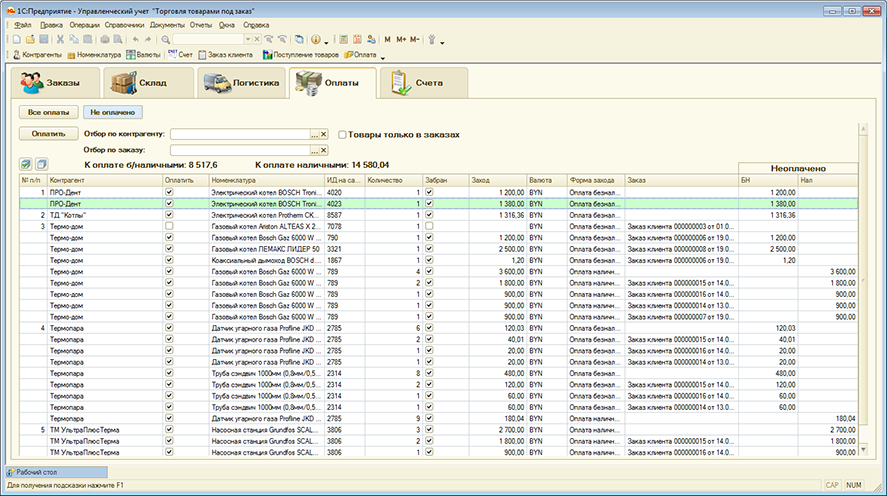Click the calculator icon in toolbar
The width and height of the screenshot is (887, 496).
pos(343,39)
